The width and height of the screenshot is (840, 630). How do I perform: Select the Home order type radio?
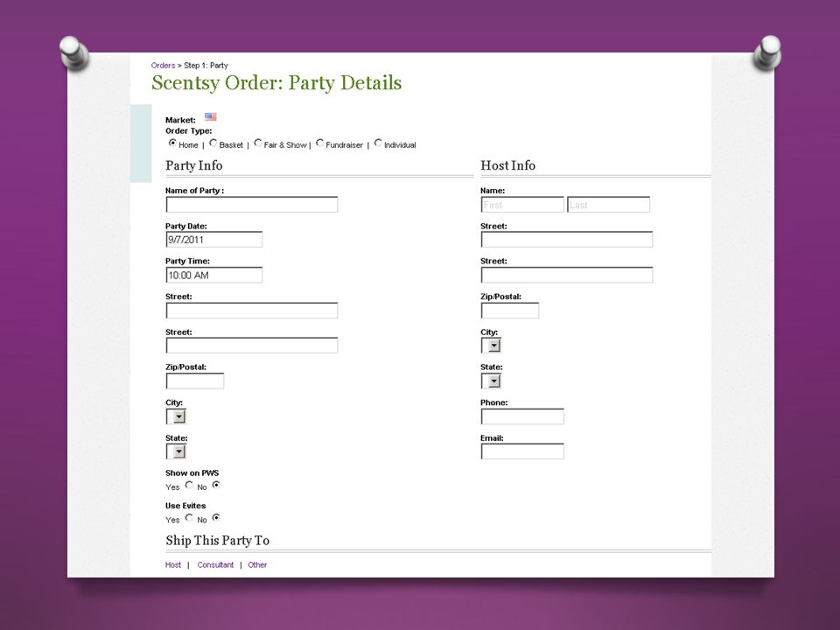coord(172,143)
